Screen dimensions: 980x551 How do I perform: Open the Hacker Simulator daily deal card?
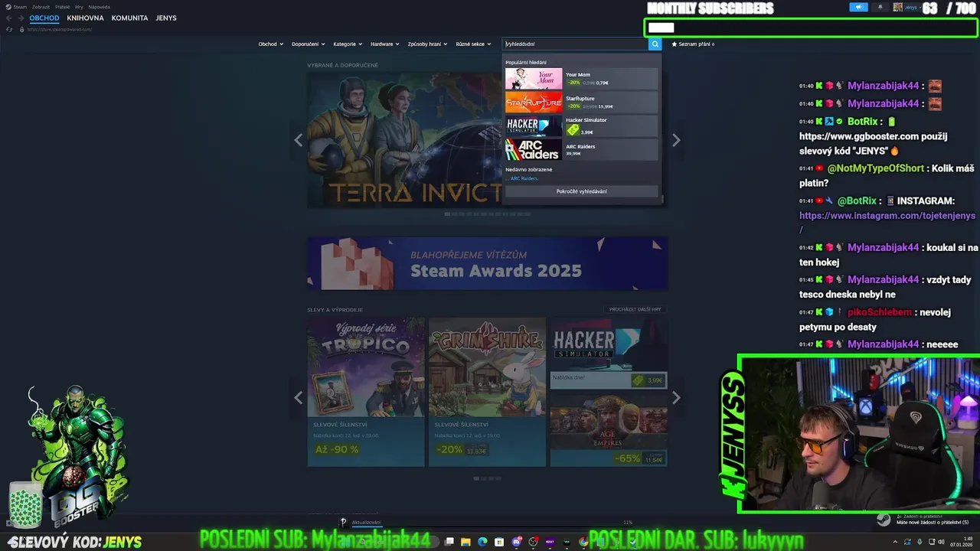(x=609, y=354)
